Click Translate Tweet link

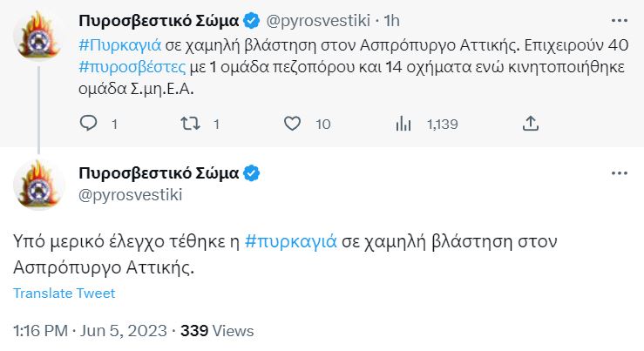[64, 294]
